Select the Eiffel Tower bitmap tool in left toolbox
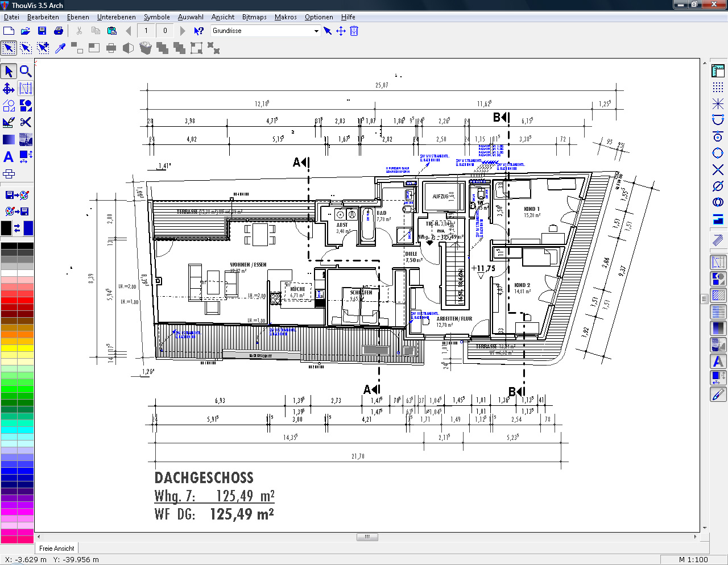 tap(26, 139)
